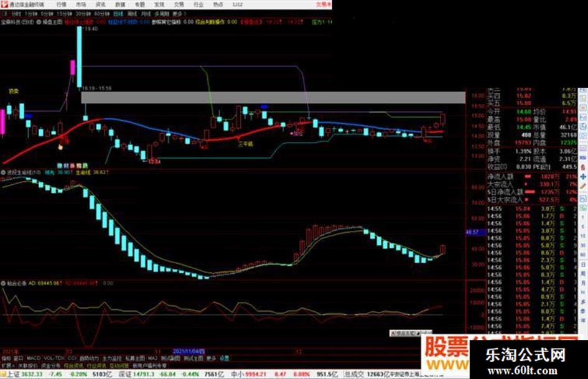
Task: Switch to the 分时 chart tab
Action: 16,14
